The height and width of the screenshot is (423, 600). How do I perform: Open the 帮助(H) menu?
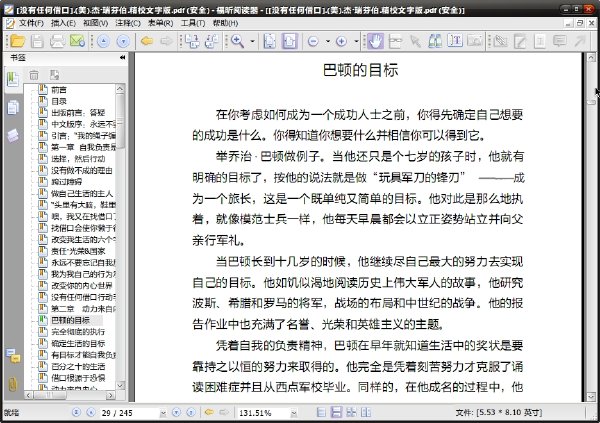click(225, 23)
